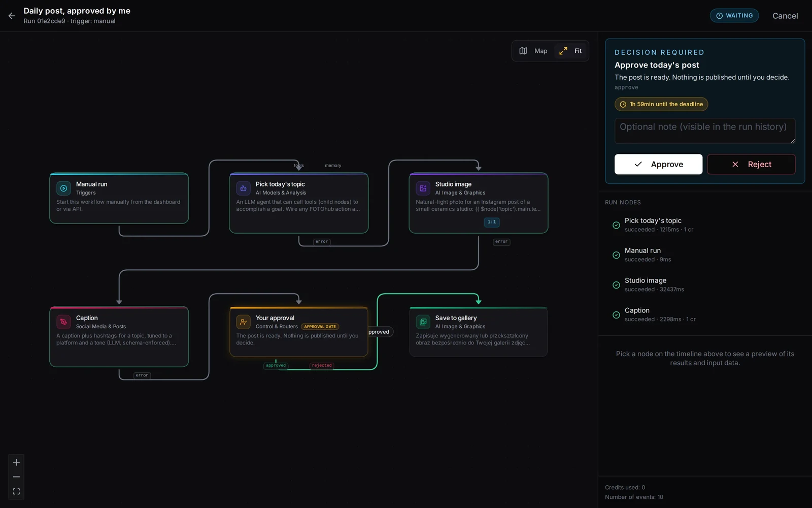Reject today's post
Viewport: 812px width, 508px height.
751,164
